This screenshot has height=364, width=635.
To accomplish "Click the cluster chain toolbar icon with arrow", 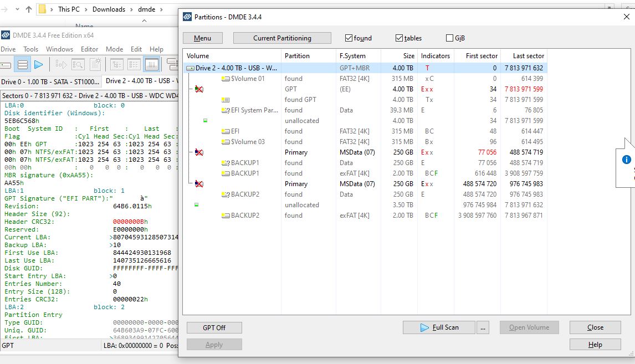I will 61,64.
